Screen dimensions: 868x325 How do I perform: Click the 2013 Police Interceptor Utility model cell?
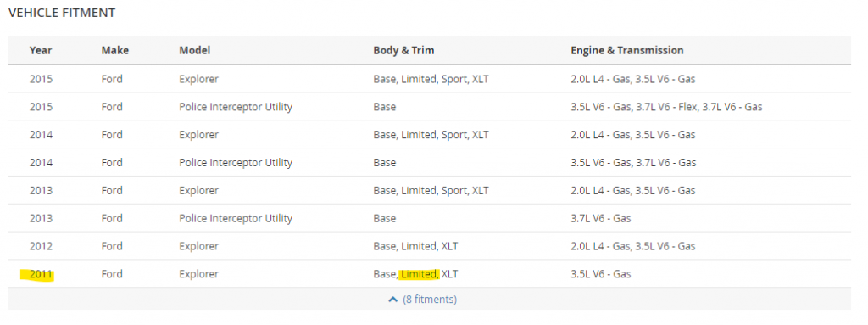click(236, 219)
